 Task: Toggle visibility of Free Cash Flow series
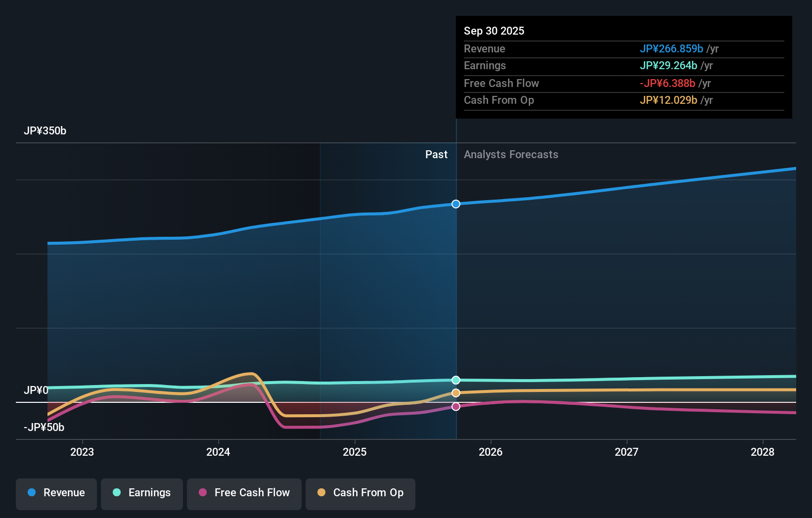coord(244,493)
